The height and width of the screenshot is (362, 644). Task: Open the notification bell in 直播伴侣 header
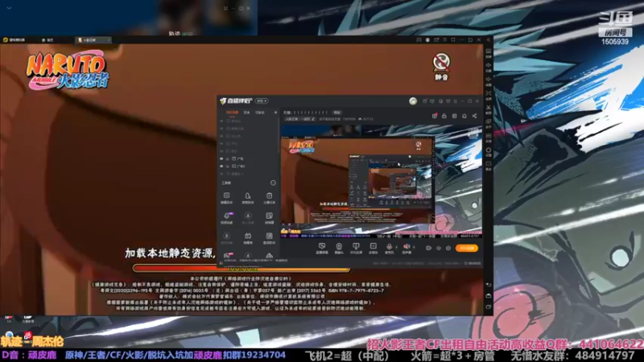(464, 116)
